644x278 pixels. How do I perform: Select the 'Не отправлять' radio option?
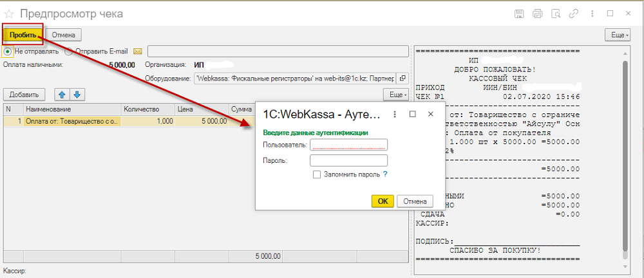pos(8,51)
